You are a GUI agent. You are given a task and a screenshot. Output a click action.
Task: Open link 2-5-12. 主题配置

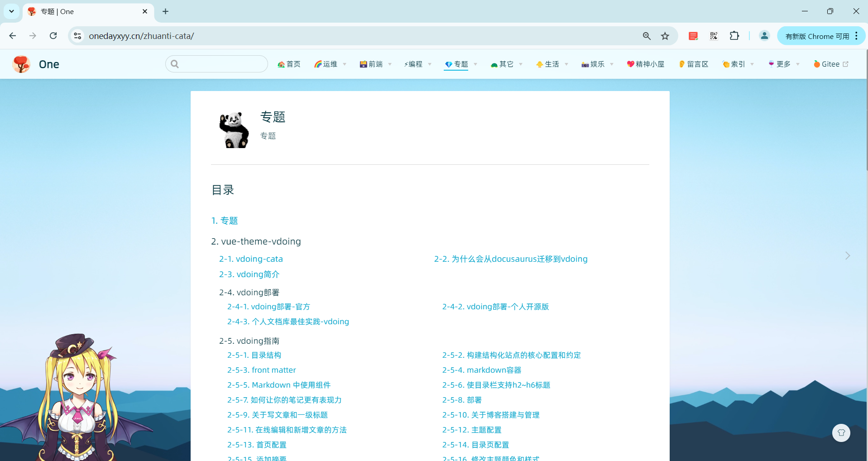(x=472, y=430)
